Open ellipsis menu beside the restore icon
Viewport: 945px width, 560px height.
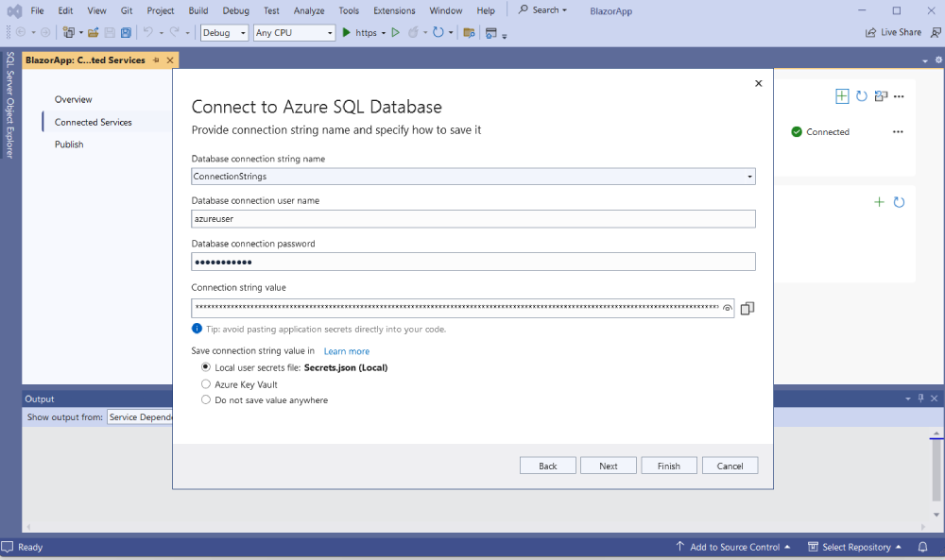(x=900, y=96)
